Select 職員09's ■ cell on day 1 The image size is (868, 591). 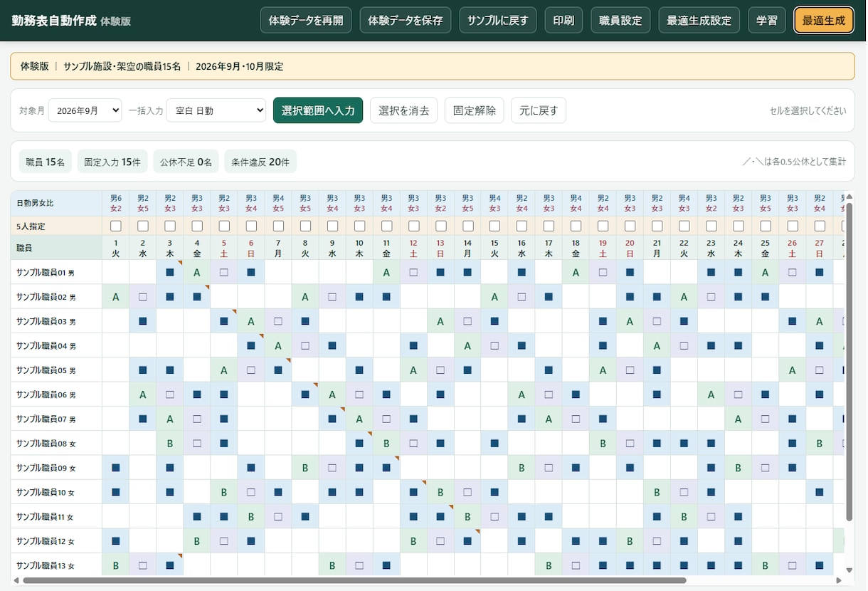[x=116, y=468]
